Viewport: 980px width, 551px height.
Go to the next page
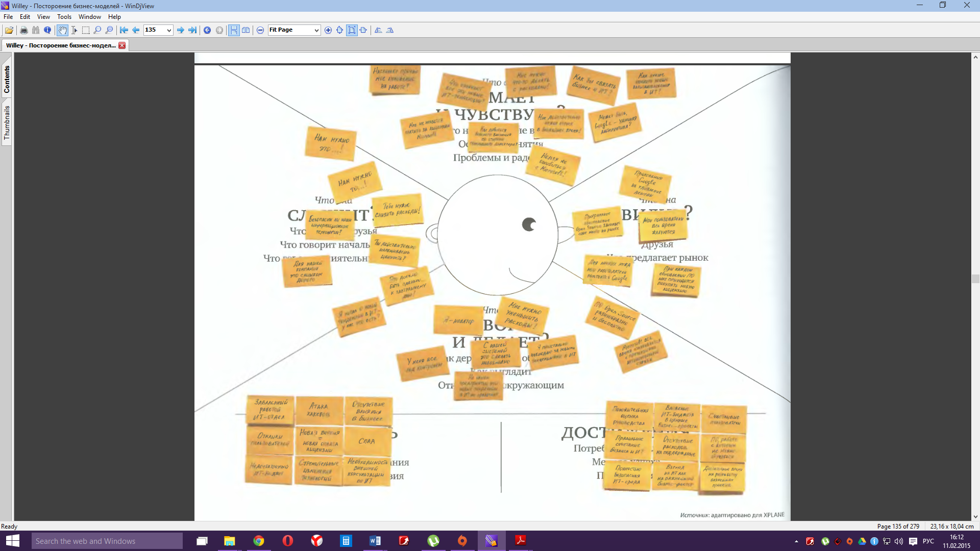tap(181, 30)
